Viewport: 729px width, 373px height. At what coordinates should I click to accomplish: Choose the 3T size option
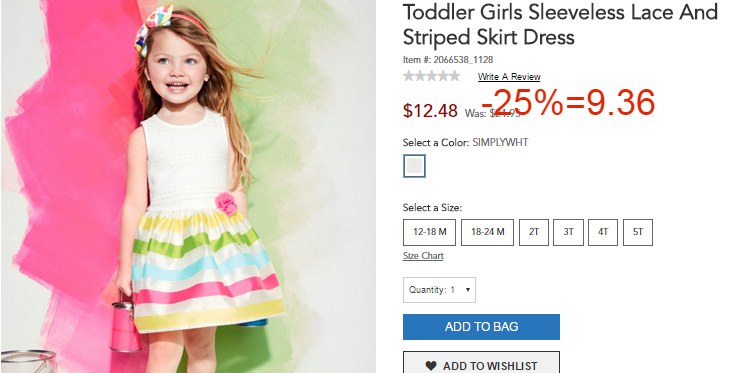(x=568, y=232)
